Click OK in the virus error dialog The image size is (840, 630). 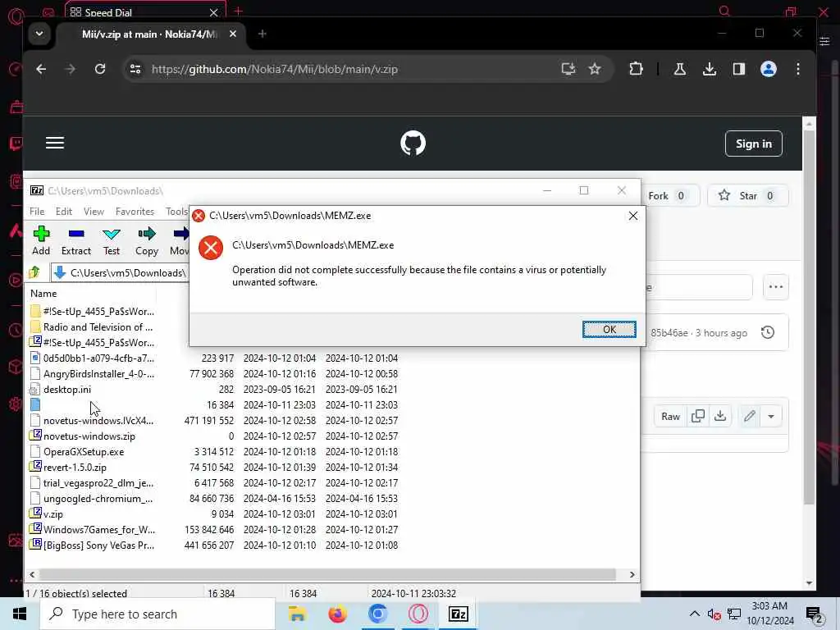pos(609,329)
